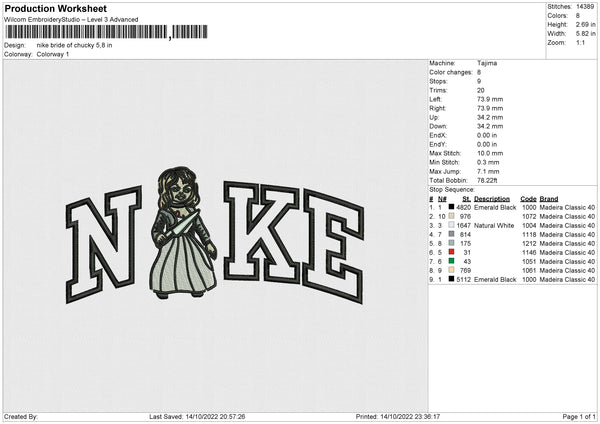Viewport: 600px width, 424px height.
Task: Click the St. column header
Action: point(466,199)
